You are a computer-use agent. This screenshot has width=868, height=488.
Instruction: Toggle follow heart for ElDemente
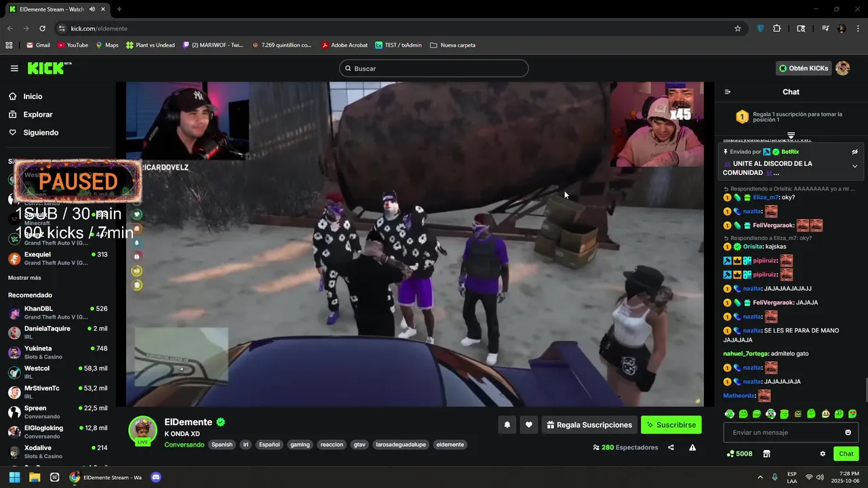click(x=529, y=425)
